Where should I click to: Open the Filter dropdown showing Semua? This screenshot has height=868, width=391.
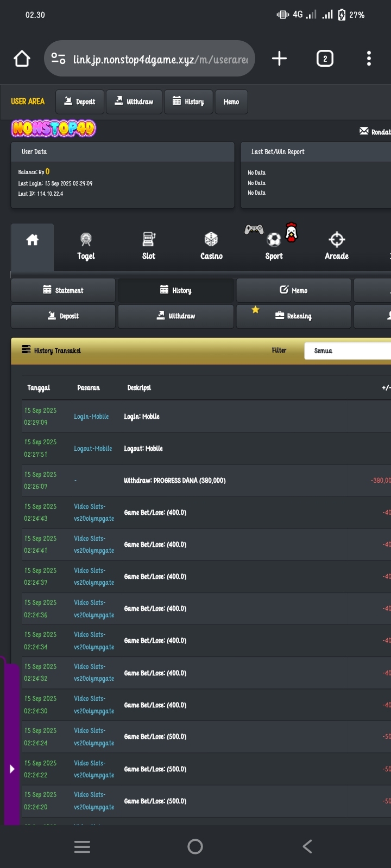coord(348,351)
